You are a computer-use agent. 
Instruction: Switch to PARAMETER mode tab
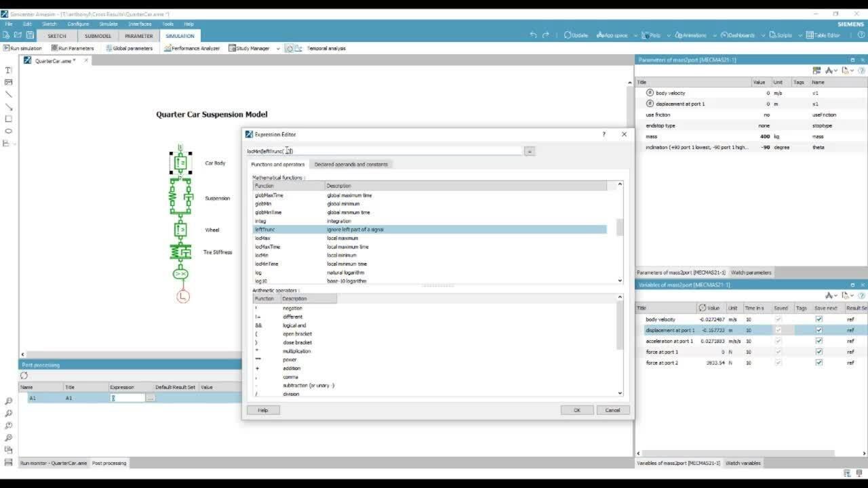[x=139, y=36]
